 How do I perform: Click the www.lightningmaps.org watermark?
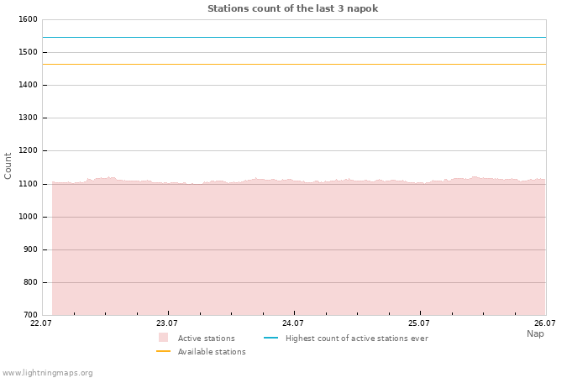[x=46, y=373]
